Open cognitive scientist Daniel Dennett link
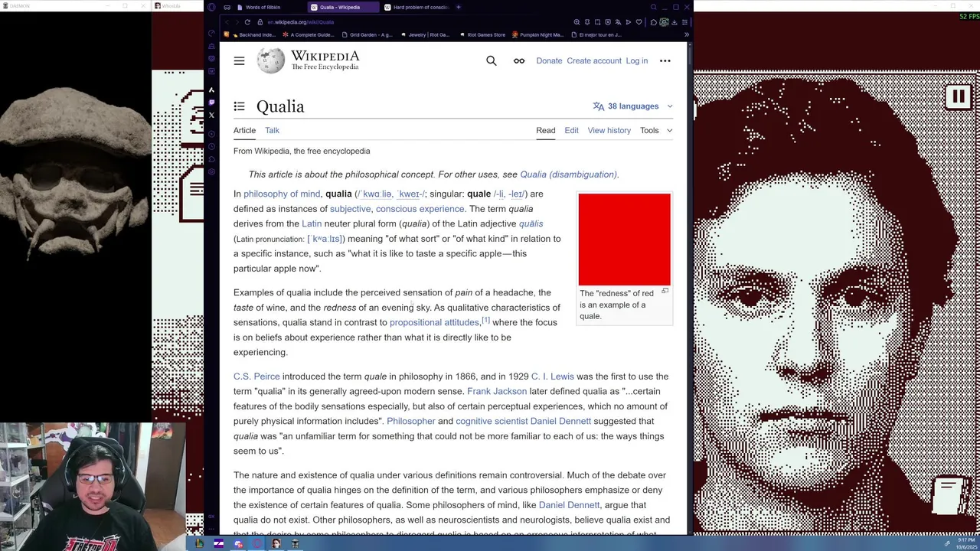Viewport: 980px width, 551px height. coord(523,421)
